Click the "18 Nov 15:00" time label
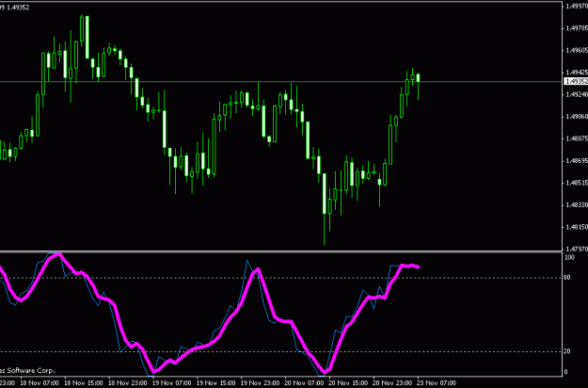Image resolution: width=588 pixels, height=388 pixels. tap(84, 383)
